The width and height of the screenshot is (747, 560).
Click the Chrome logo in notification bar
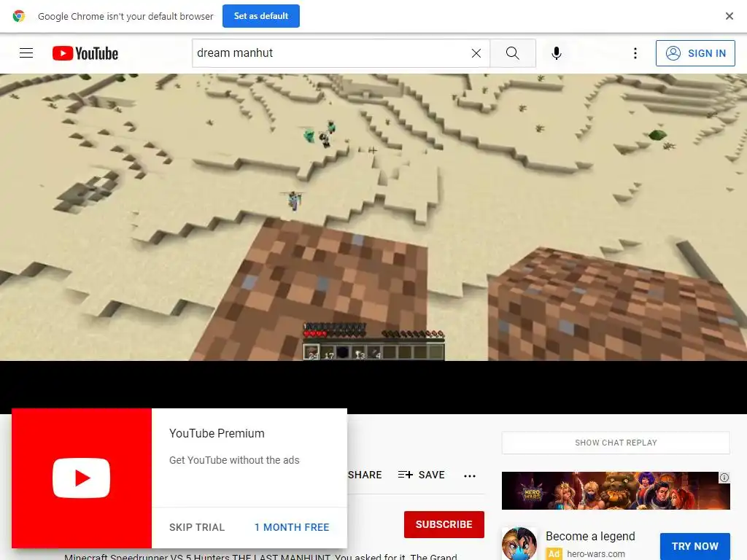(18, 16)
